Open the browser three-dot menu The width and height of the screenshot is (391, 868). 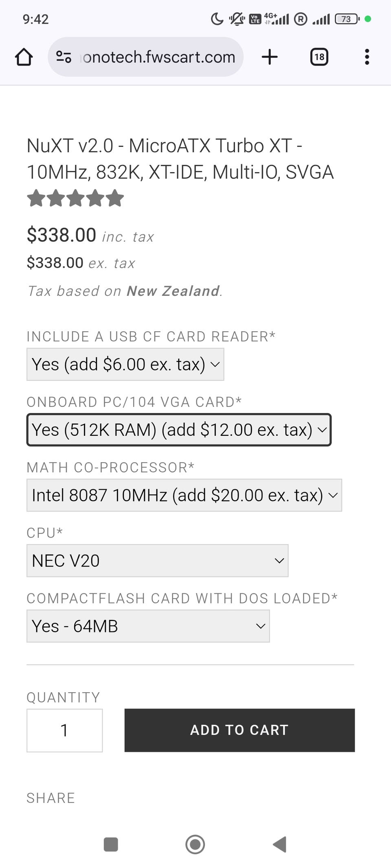click(x=367, y=57)
